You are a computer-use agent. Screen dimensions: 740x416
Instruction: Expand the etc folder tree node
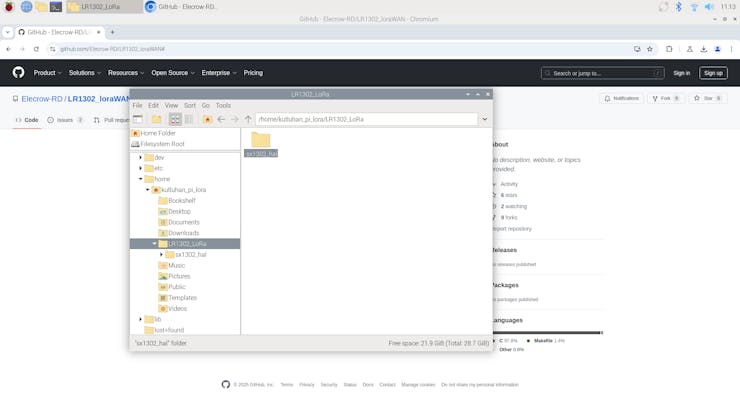(x=141, y=168)
